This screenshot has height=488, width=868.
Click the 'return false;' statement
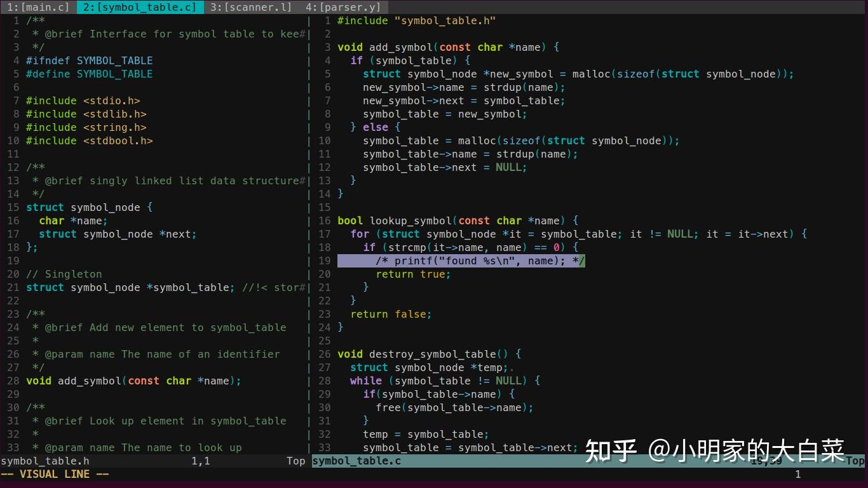coord(391,314)
